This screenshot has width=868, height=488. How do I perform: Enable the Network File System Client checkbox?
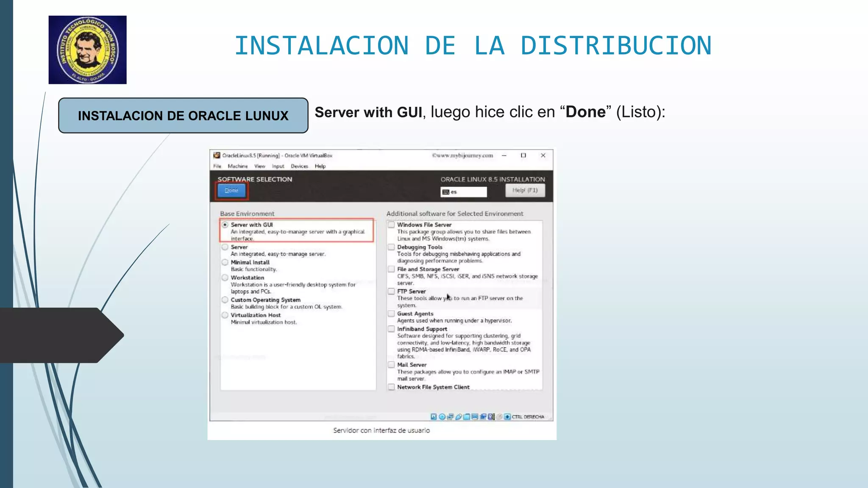point(391,387)
